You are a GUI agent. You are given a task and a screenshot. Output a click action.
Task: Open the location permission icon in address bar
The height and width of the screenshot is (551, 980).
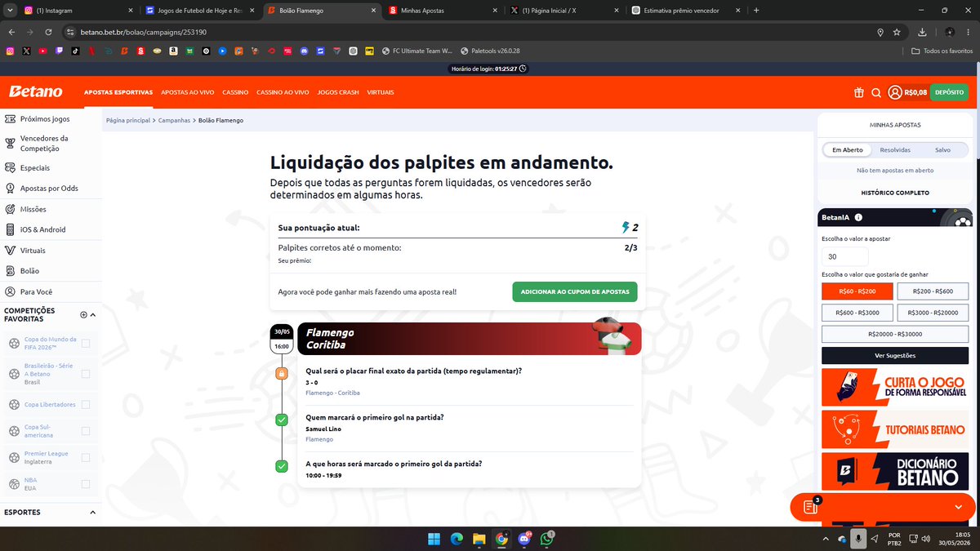880,32
